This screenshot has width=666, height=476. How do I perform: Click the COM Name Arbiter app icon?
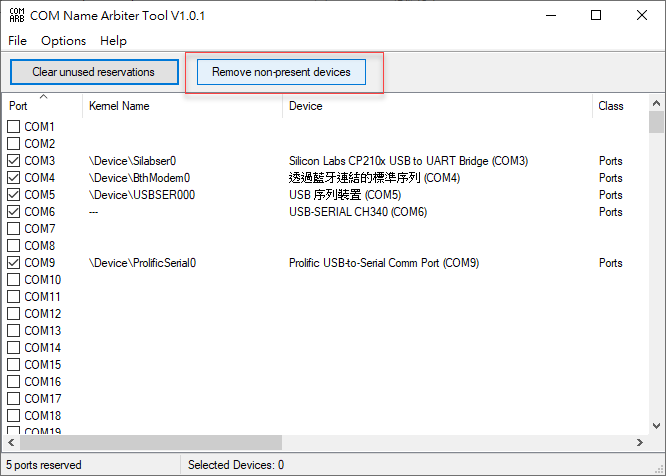coord(16,15)
